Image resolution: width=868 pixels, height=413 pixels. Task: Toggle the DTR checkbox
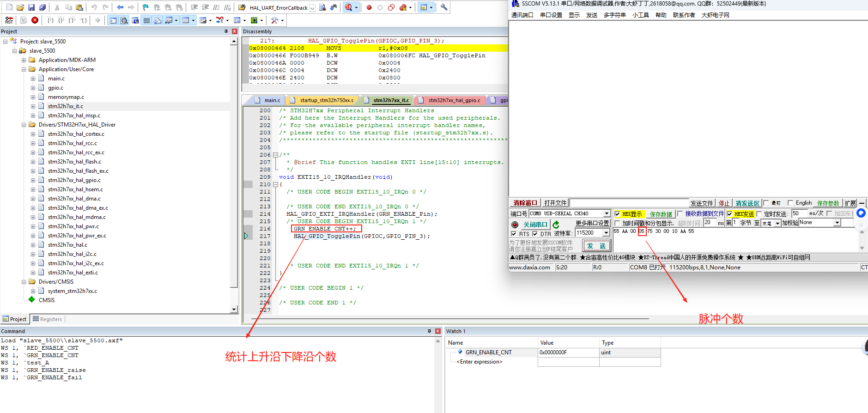point(535,234)
